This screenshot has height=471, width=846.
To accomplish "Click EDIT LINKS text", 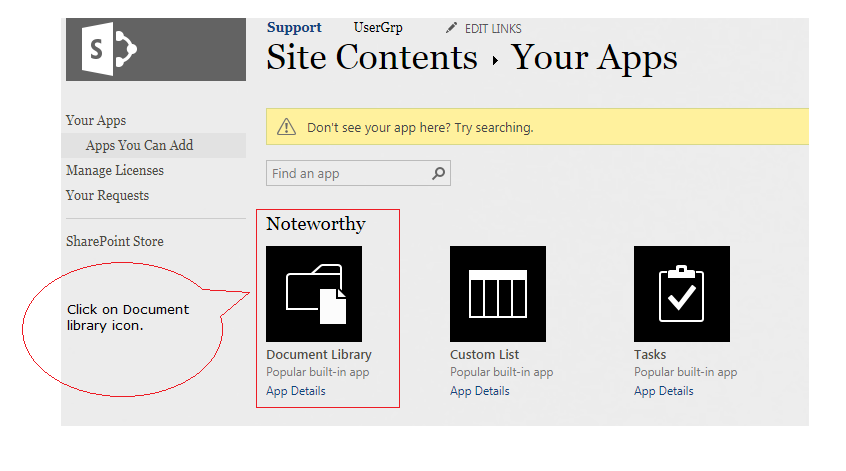I will tap(493, 29).
